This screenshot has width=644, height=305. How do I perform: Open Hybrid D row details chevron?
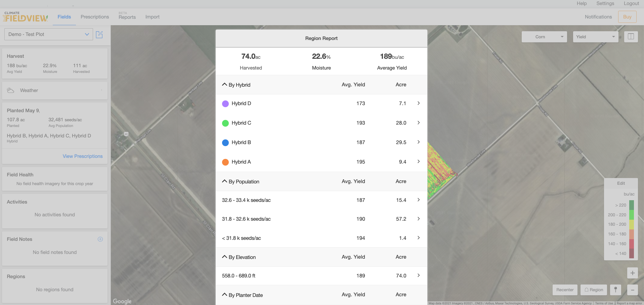[419, 103]
